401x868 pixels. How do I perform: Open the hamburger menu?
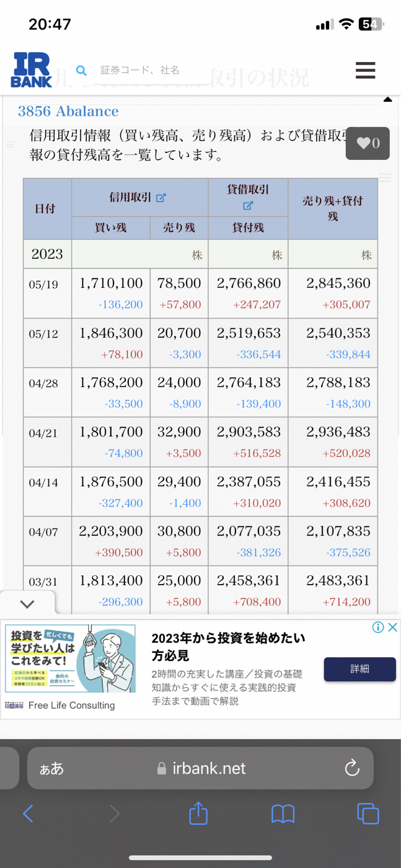click(365, 70)
